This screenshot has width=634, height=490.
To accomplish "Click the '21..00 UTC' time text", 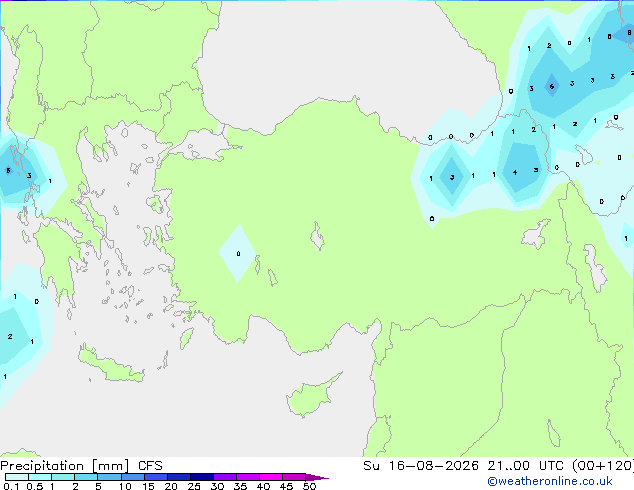I will pyautogui.click(x=526, y=466).
